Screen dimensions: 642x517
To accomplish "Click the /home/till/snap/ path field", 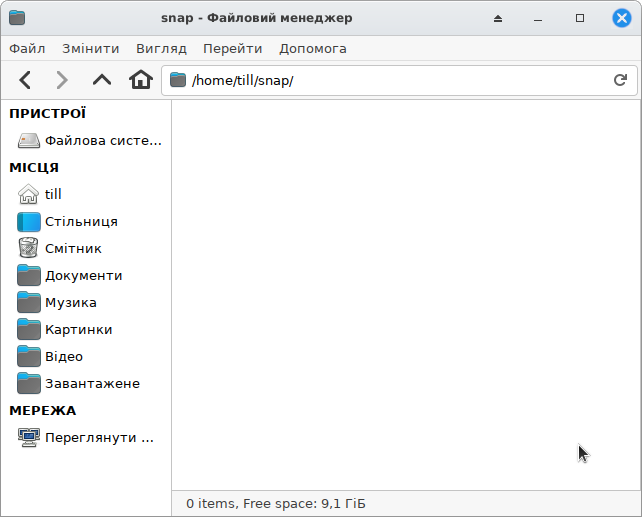I will pyautogui.click(x=399, y=80).
